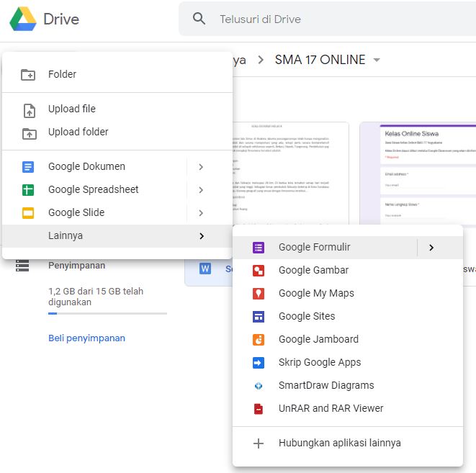Screen dimensions: 476x473
Task: Click the Telusuri di Drive search field
Action: click(x=327, y=19)
